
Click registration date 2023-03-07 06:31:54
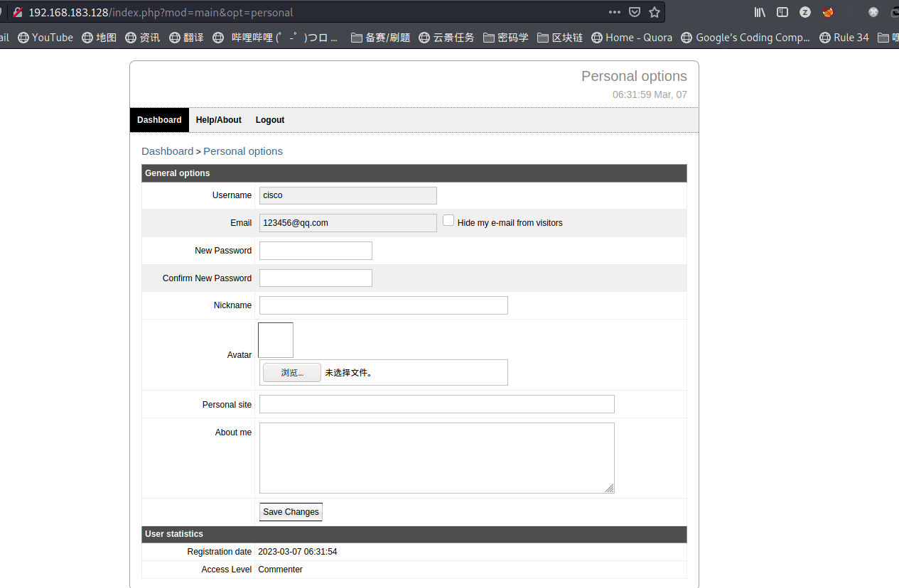coord(298,552)
